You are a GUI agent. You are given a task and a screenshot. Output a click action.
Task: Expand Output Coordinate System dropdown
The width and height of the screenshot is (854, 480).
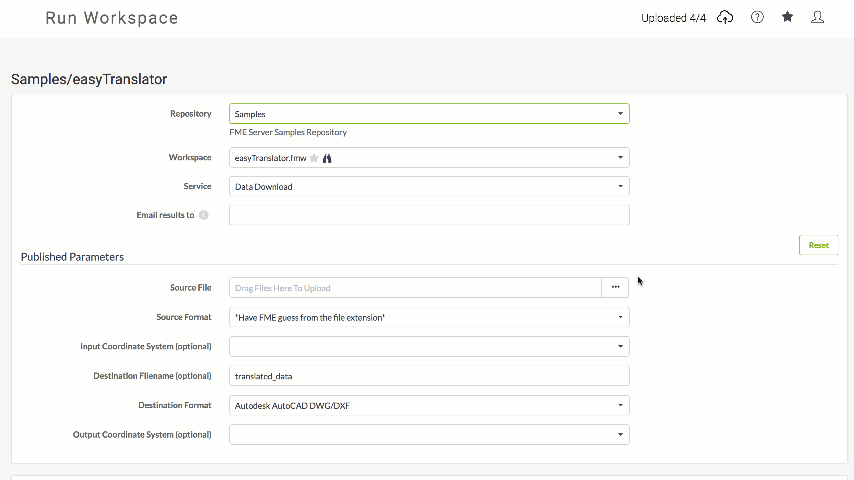429,435
